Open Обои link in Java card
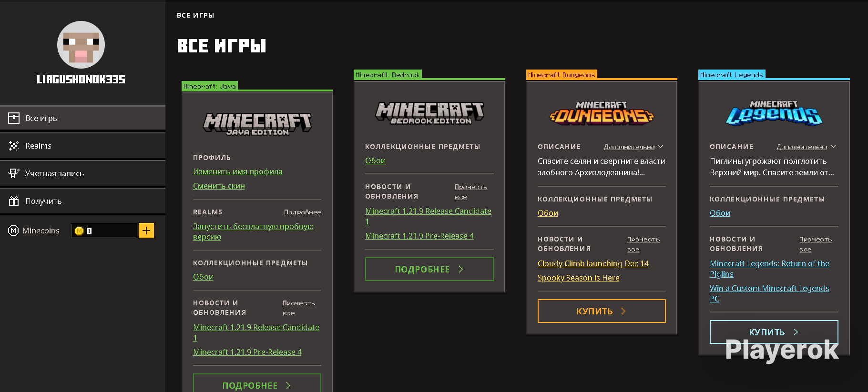Screen dimensions: 868x392 click(x=203, y=277)
